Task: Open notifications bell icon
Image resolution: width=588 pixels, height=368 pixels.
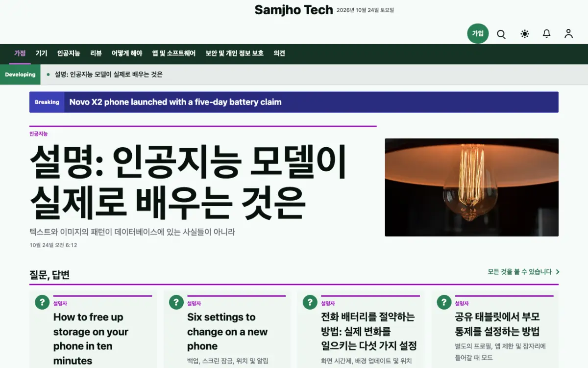Action: pos(546,34)
